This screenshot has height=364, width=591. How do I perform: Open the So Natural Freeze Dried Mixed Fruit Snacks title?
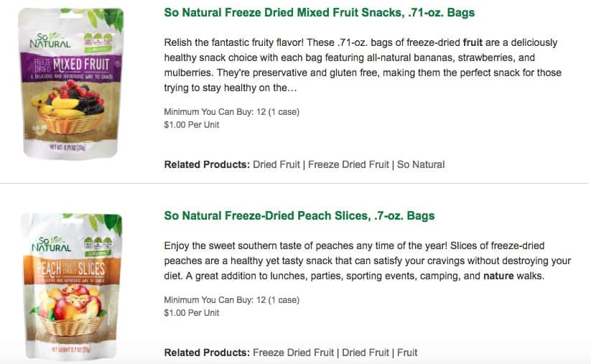pos(320,12)
